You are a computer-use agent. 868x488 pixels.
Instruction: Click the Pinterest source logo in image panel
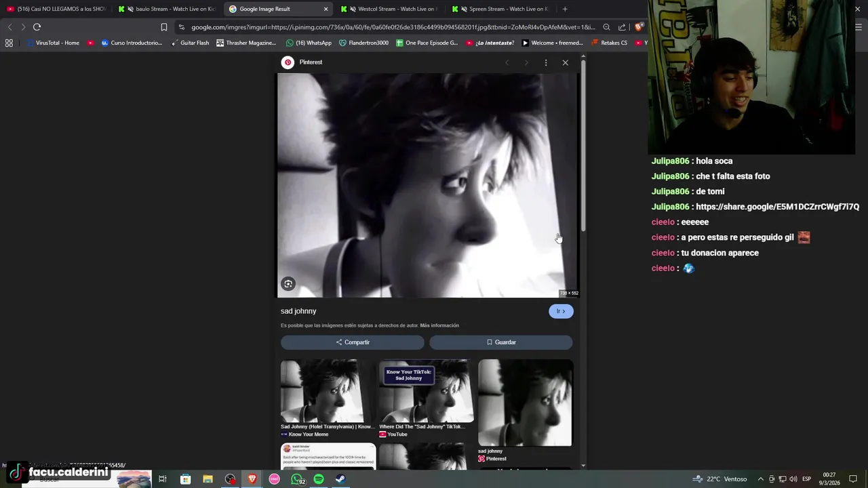[288, 62]
